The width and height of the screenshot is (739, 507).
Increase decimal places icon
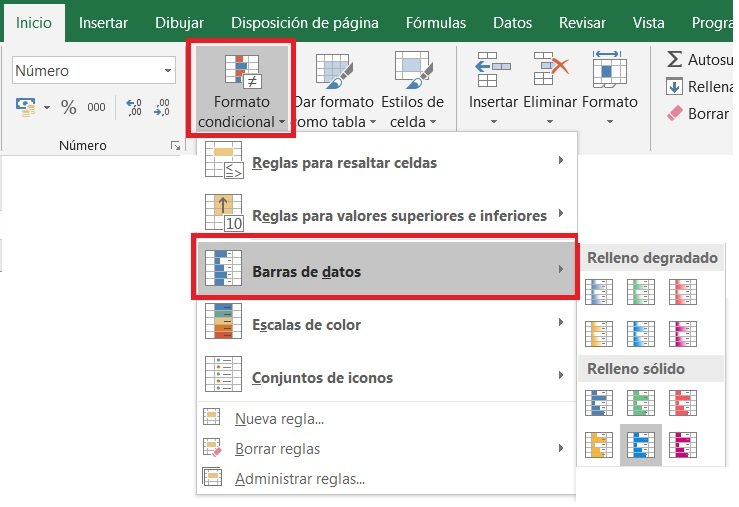(x=134, y=107)
